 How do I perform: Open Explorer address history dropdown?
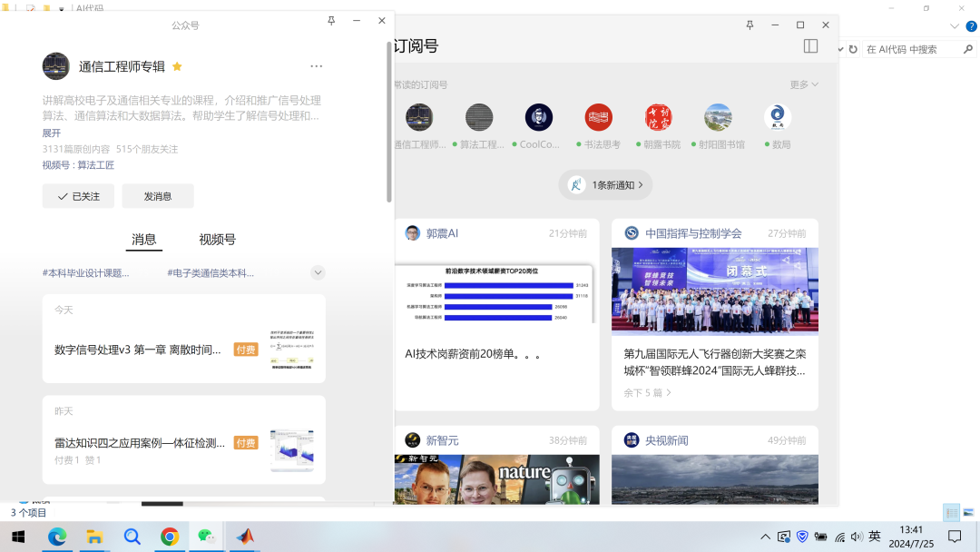840,49
